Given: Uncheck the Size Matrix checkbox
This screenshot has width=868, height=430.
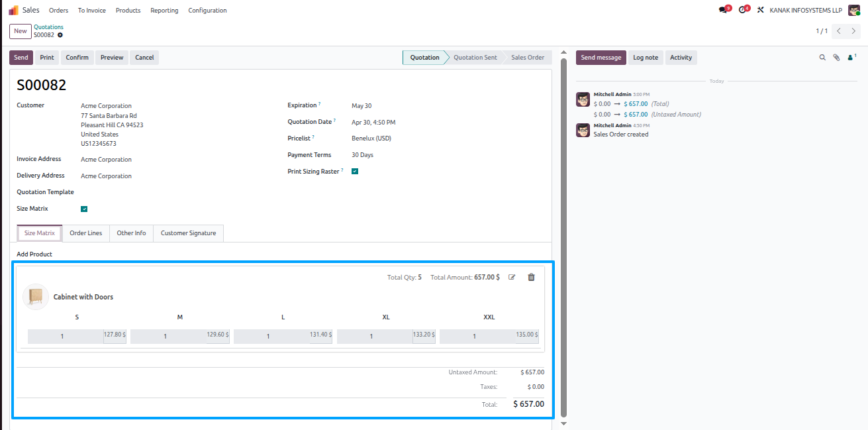Looking at the screenshot, I should (x=84, y=209).
